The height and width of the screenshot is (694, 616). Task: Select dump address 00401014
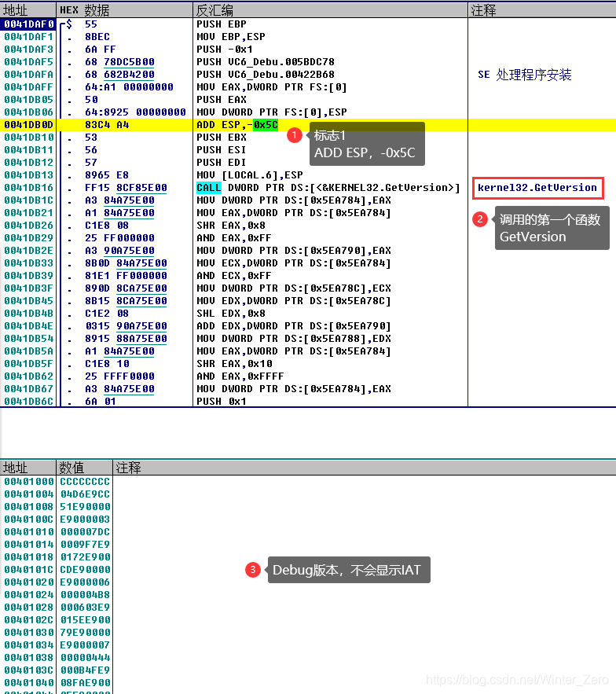click(x=29, y=545)
